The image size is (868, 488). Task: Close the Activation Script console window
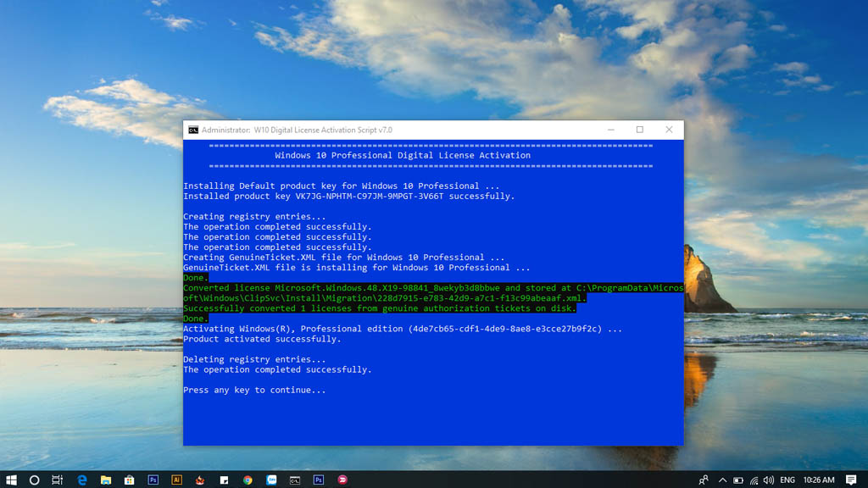669,130
